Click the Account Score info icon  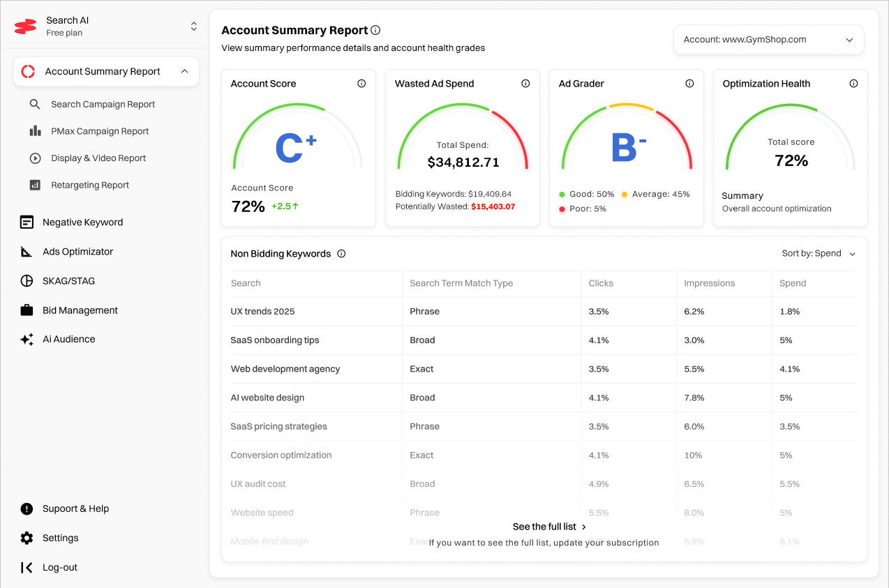[361, 84]
